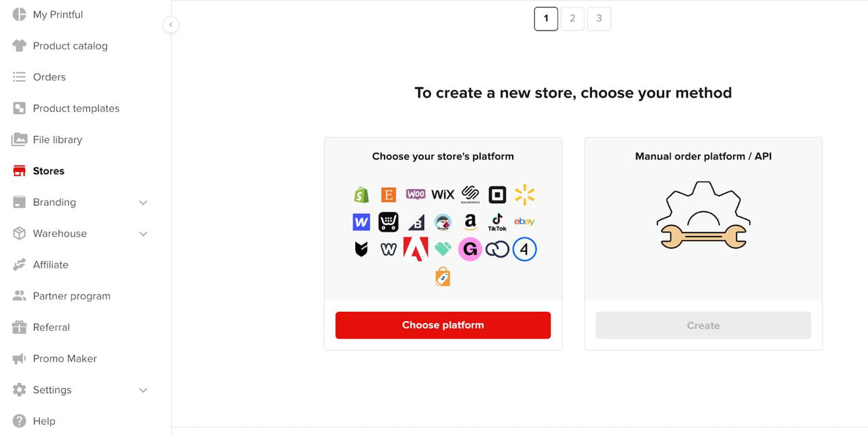Screen dimensions: 868x437
Task: Click the wrench and gear illustration
Action: (x=703, y=215)
